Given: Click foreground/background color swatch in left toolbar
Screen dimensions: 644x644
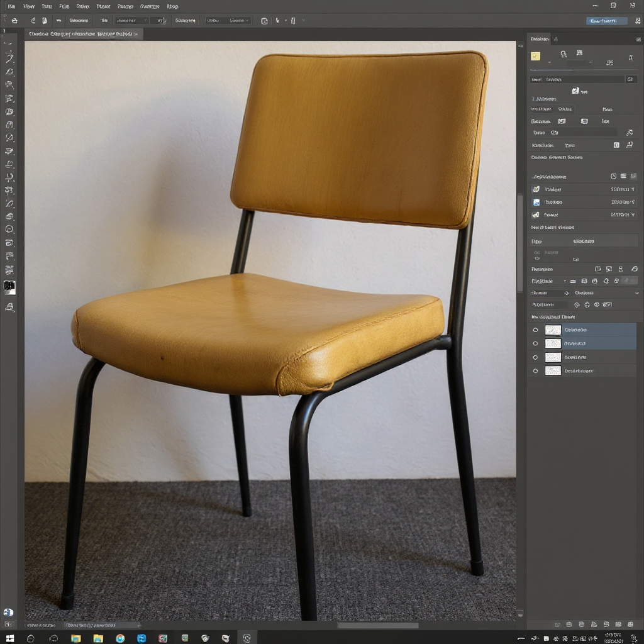Looking at the screenshot, I should pyautogui.click(x=9, y=287).
